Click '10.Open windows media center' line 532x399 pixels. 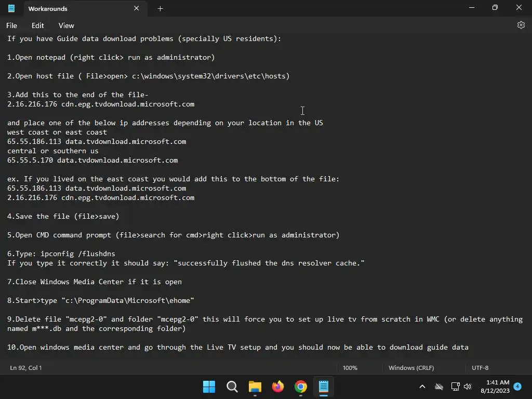tap(237, 347)
